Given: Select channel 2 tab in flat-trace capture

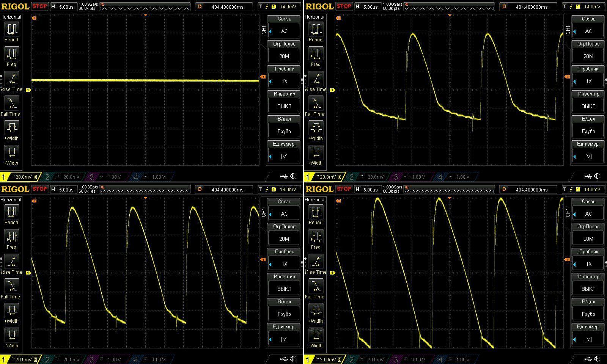Looking at the screenshot, I should click(63, 177).
